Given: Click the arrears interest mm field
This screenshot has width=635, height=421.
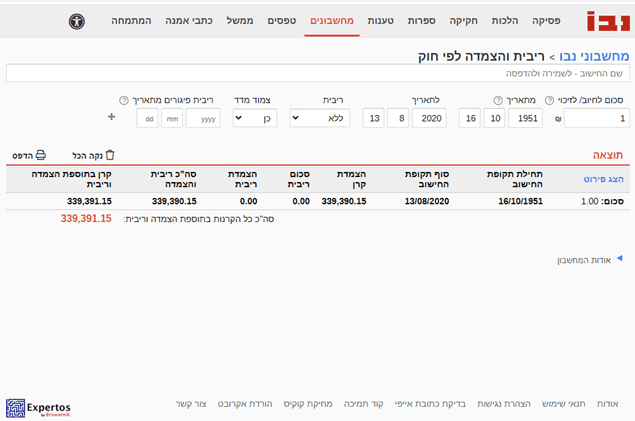Looking at the screenshot, I should [172, 118].
